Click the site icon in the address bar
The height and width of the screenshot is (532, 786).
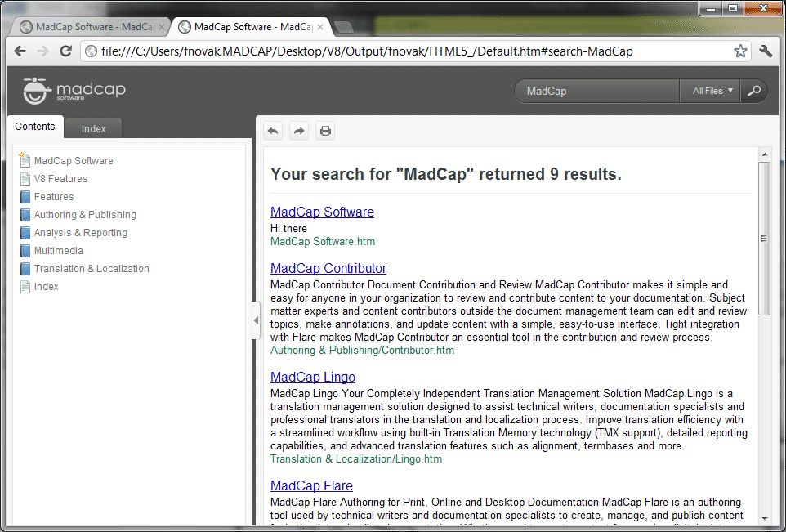[92, 51]
